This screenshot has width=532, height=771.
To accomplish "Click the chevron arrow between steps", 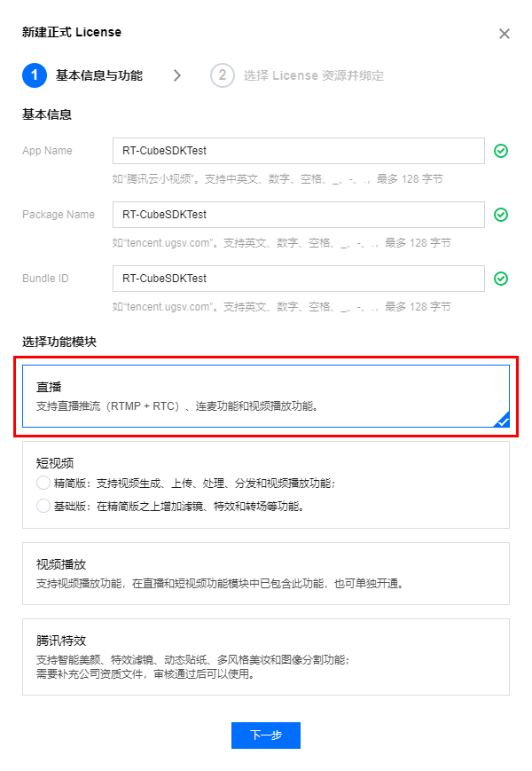I will [x=177, y=75].
